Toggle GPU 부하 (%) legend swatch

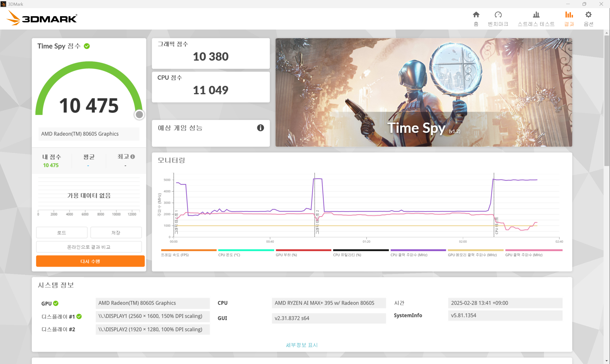(x=303, y=250)
